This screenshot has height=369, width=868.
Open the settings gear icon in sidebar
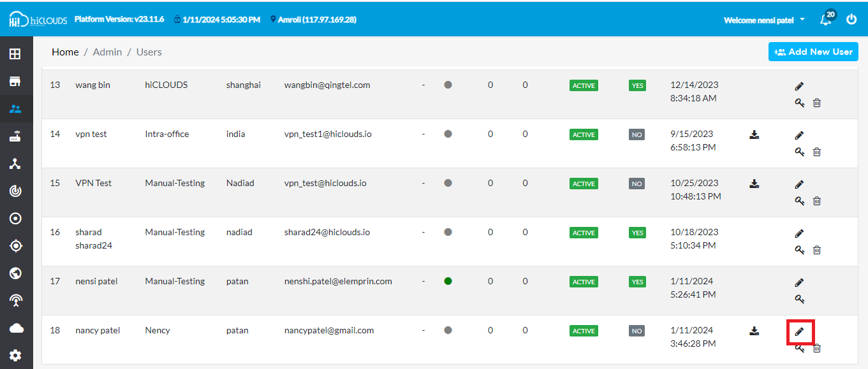[15, 356]
